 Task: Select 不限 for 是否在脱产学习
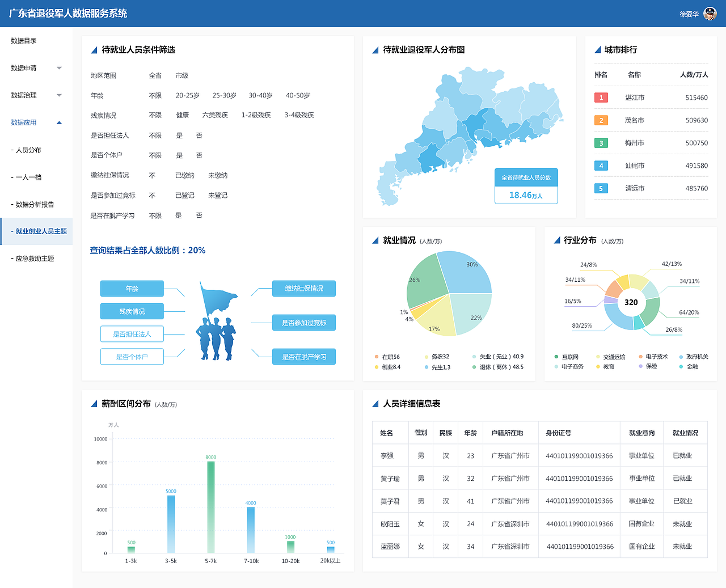[x=155, y=215]
